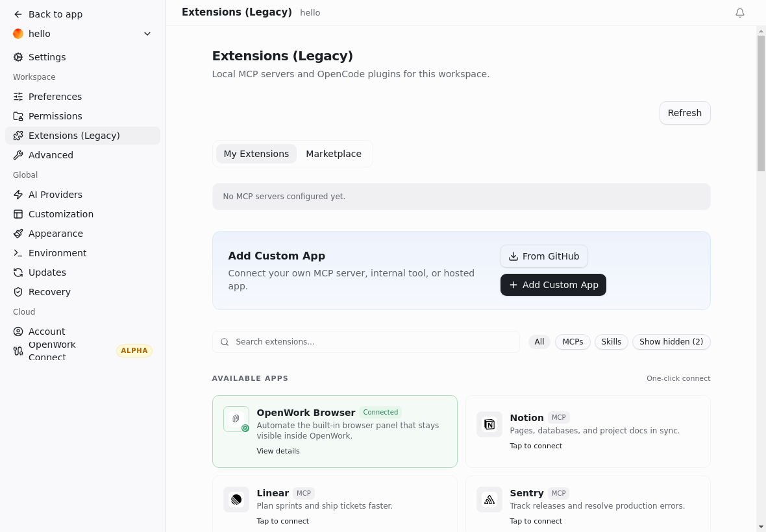Click the ALPHA badge beside OpenWork Connect
This screenshot has width=766, height=532.
tap(134, 350)
